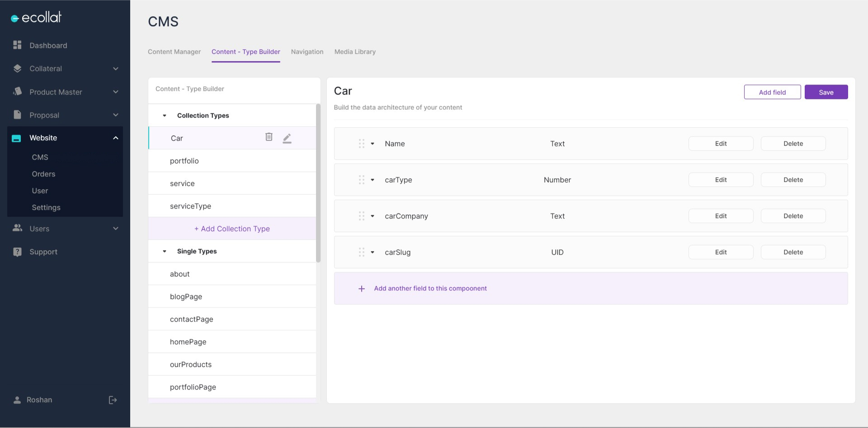Click the Support help icon in sidebar
The width and height of the screenshot is (868, 428).
tap(18, 252)
